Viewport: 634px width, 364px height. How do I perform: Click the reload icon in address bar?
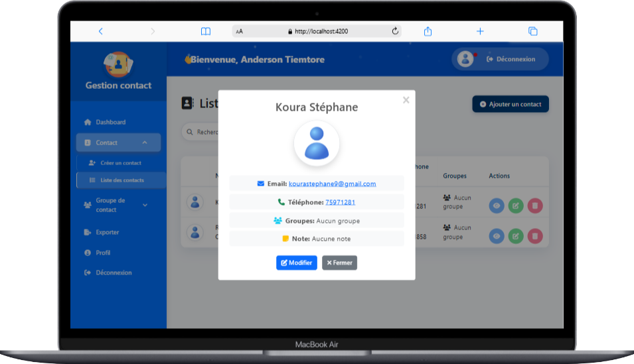point(395,31)
